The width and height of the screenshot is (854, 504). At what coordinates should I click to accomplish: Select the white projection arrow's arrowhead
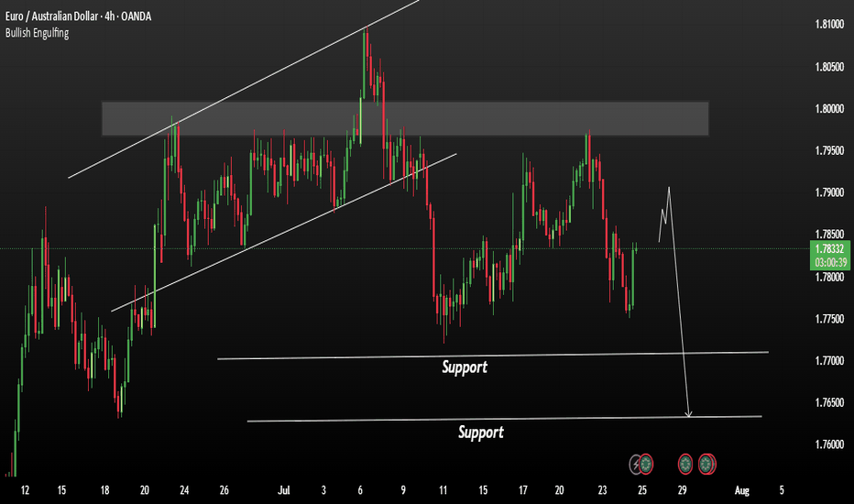tap(688, 414)
